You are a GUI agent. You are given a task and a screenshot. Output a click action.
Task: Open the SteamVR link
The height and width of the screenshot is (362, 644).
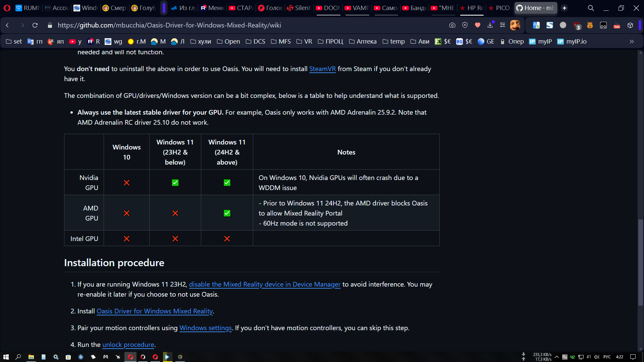tap(322, 69)
